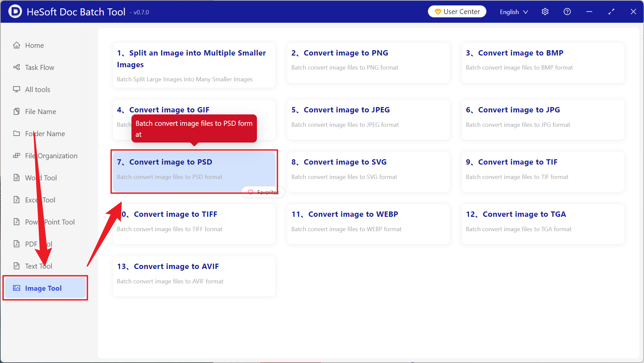Click the All tools monitor icon
644x363 pixels.
tap(16, 89)
